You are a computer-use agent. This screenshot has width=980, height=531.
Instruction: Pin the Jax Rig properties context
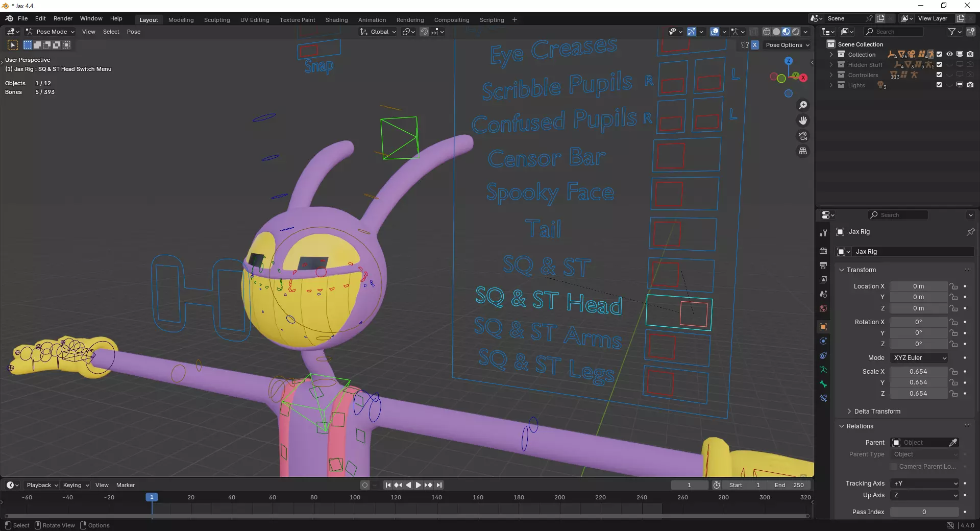coord(970,232)
